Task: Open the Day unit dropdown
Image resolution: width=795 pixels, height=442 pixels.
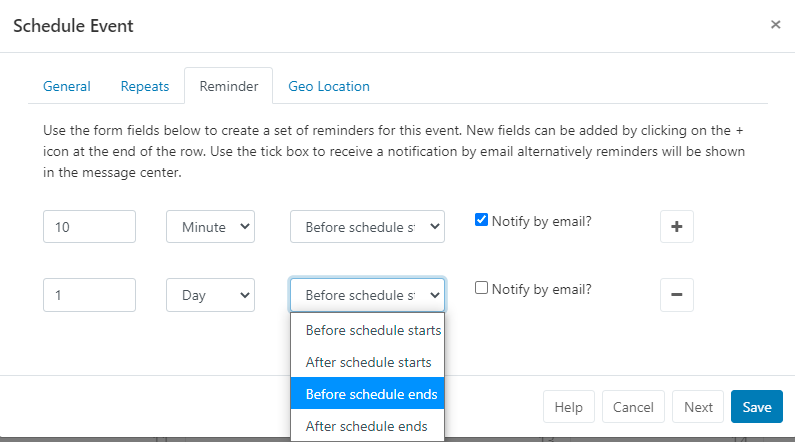Action: coord(210,295)
